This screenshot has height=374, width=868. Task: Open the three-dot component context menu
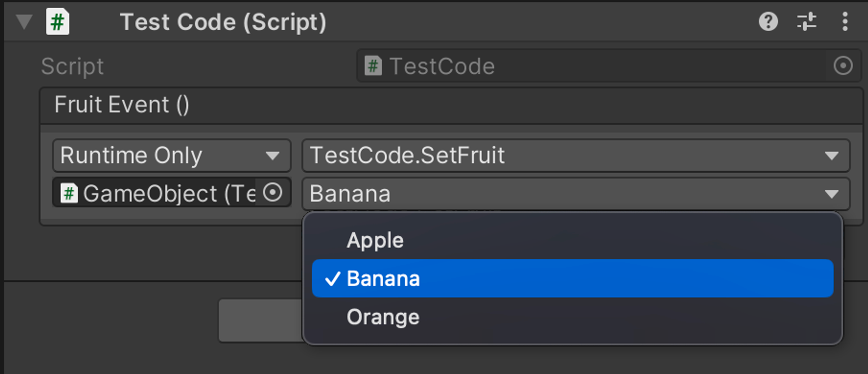(845, 21)
